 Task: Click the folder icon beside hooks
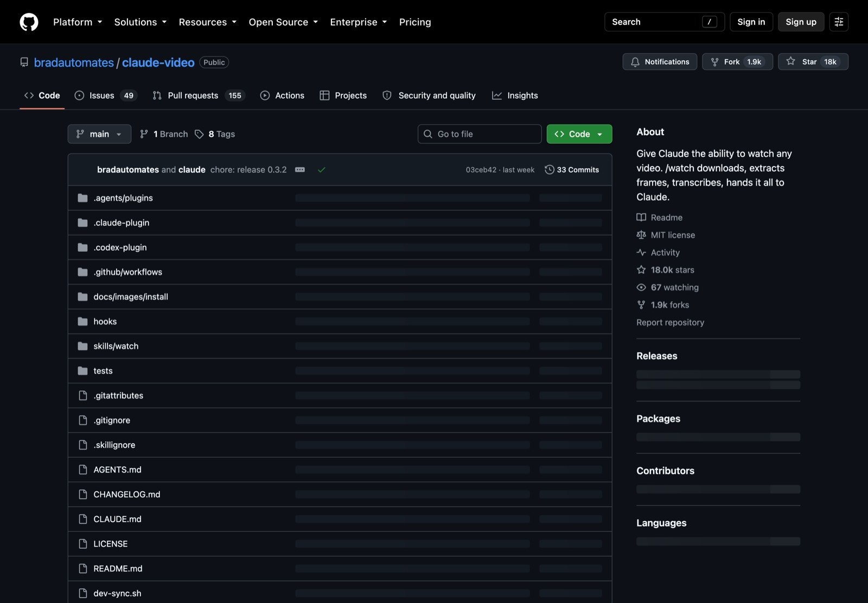point(82,321)
